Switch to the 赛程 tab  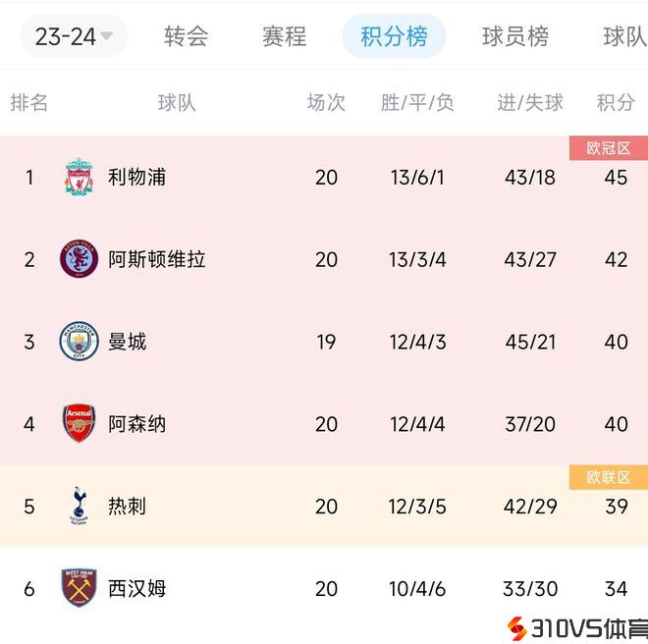pyautogui.click(x=285, y=37)
